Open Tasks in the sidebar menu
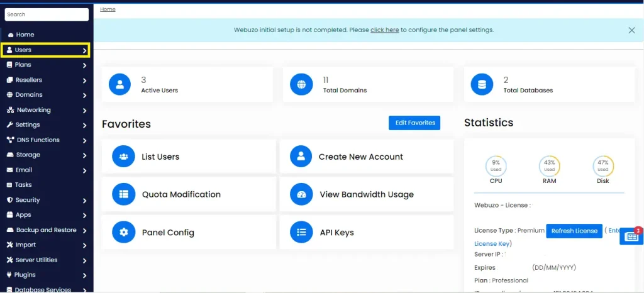 [23, 185]
